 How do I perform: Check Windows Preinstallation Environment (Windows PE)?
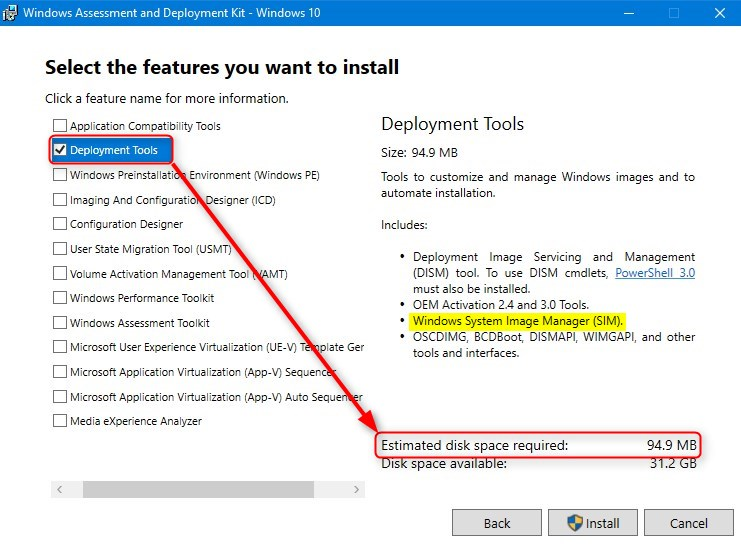click(x=60, y=175)
